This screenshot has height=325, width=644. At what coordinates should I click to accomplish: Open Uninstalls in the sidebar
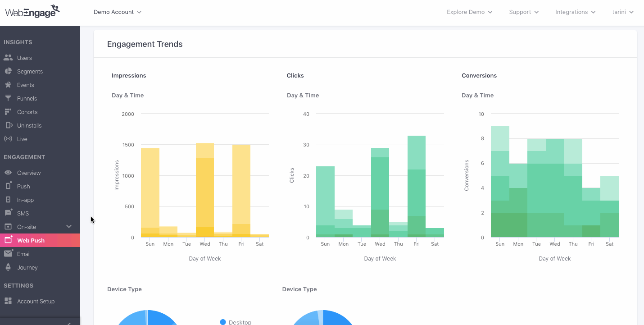[29, 125]
